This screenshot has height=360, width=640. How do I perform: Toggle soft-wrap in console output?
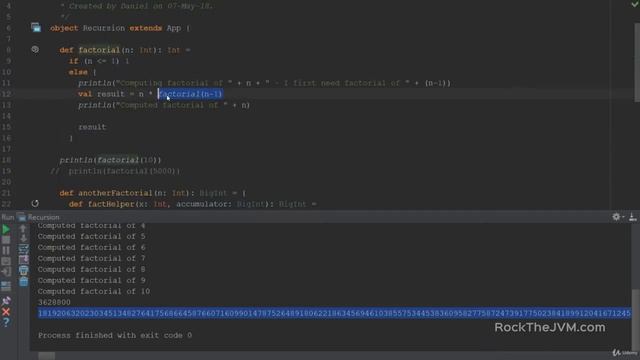tap(23, 249)
